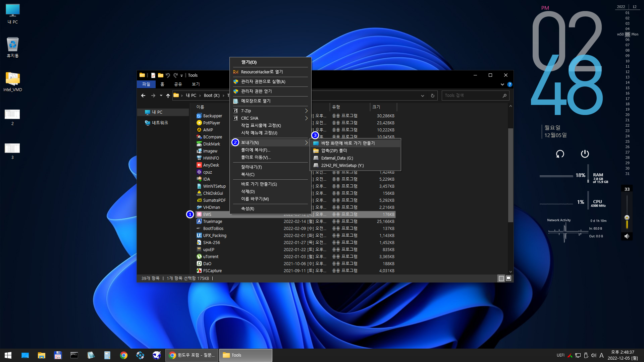This screenshot has width=644, height=362.
Task: Select the VHDman file icon
Action: tap(199, 207)
